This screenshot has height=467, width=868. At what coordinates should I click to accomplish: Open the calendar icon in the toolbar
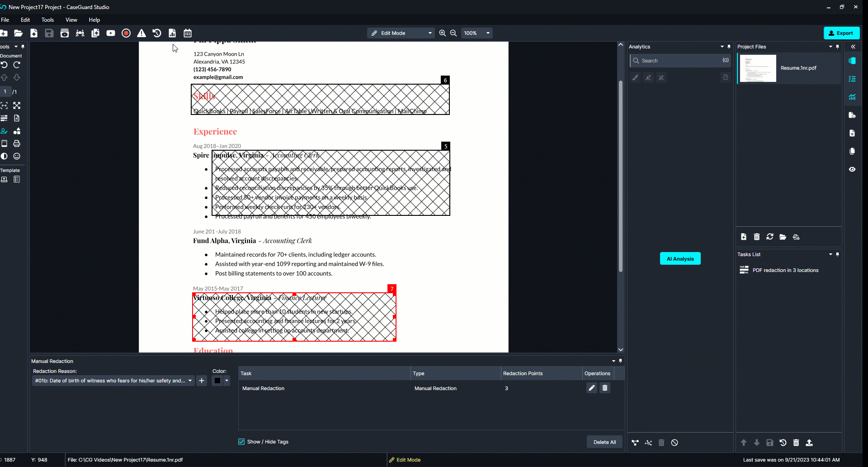tap(187, 33)
